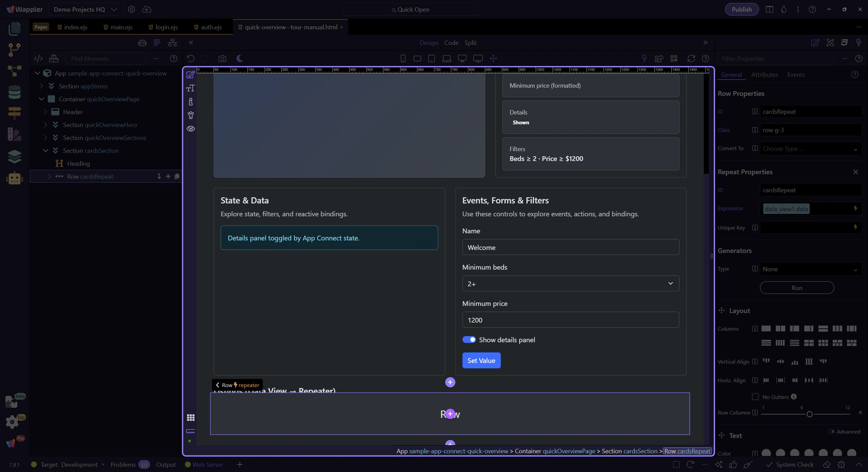This screenshot has height=472, width=868.
Task: Take a screenshot with the camera icon
Action: coord(222,58)
